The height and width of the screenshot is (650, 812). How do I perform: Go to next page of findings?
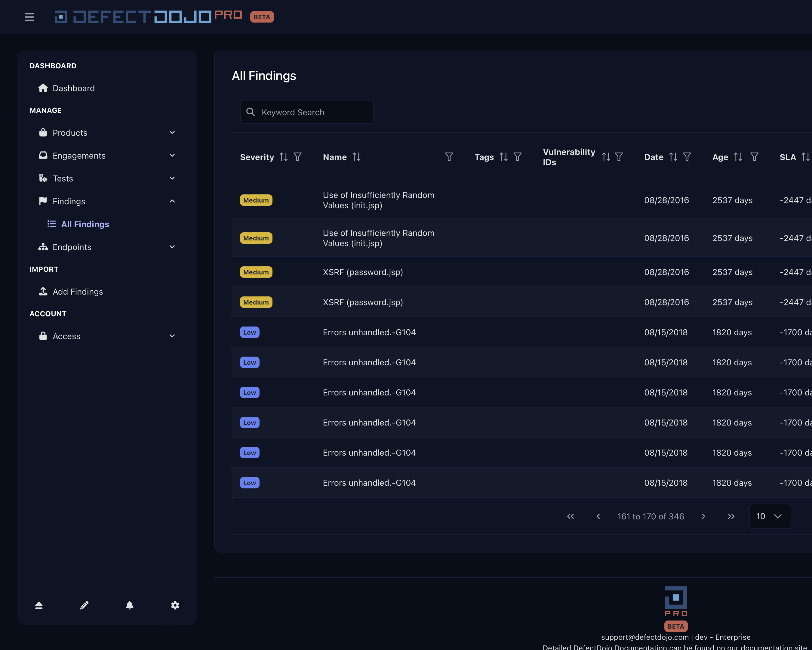[x=703, y=516]
